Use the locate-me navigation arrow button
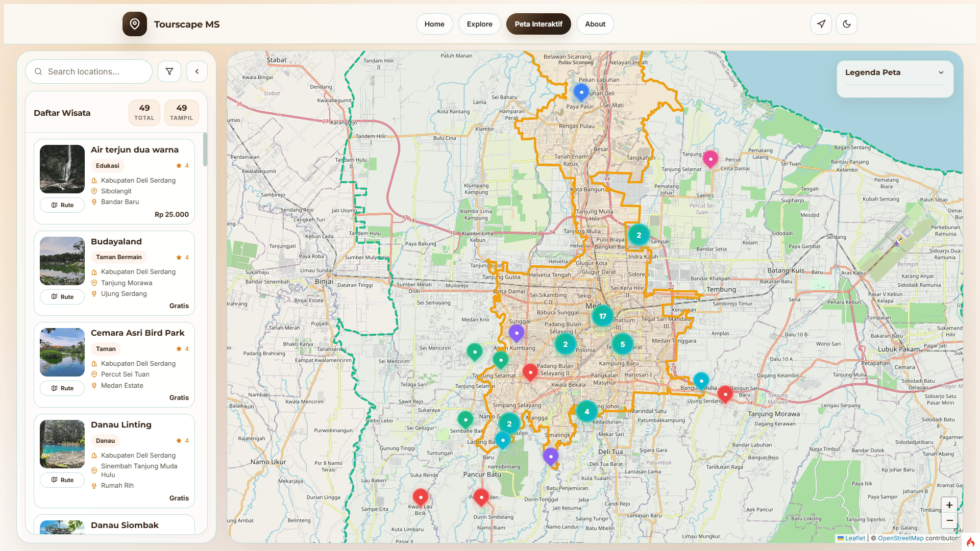Viewport: 980px width, 551px height. click(821, 24)
